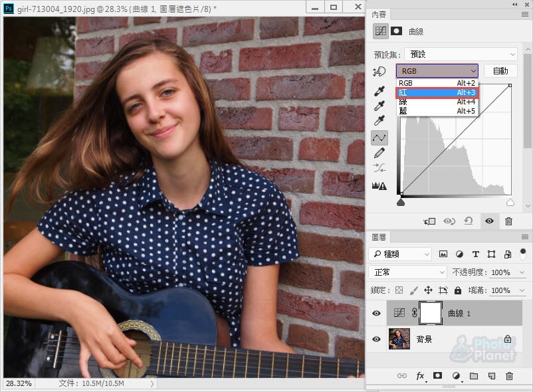Click the histogram warning recalculate icon
The height and width of the screenshot is (392, 533).
pyautogui.click(x=379, y=185)
